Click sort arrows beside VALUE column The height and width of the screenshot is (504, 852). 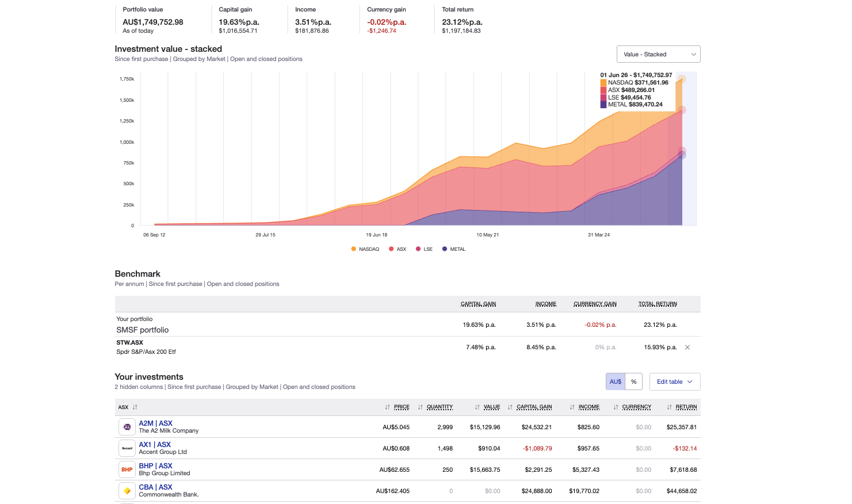477,407
